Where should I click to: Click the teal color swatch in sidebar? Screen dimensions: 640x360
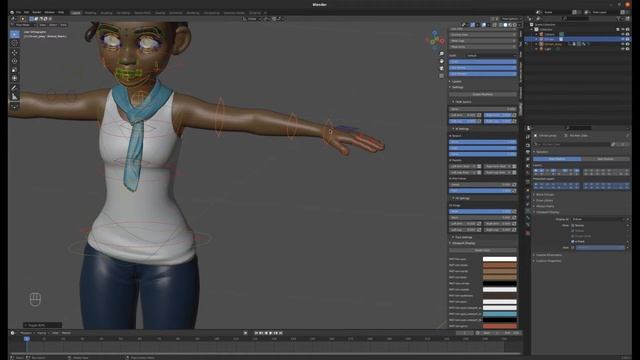coord(500,314)
